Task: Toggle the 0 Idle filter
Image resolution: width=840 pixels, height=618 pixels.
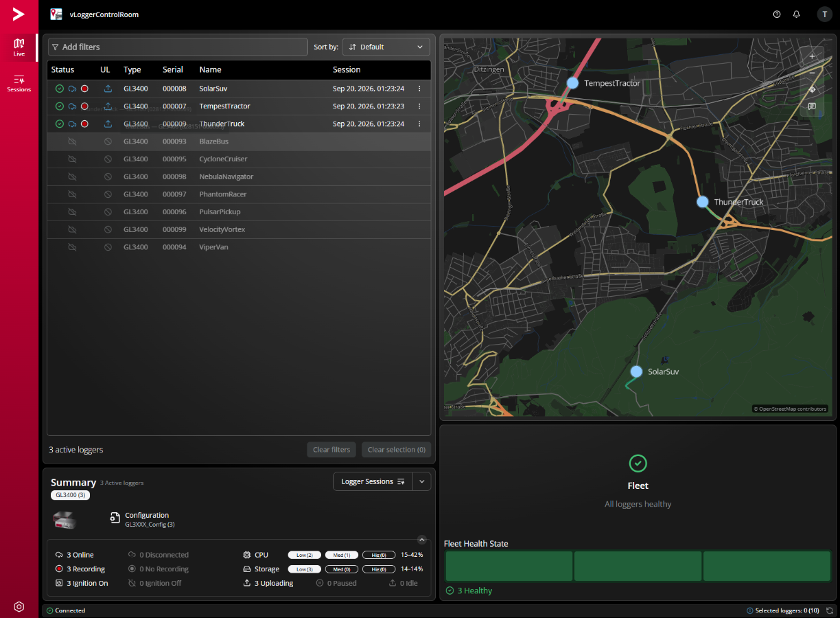Action: pyautogui.click(x=402, y=583)
